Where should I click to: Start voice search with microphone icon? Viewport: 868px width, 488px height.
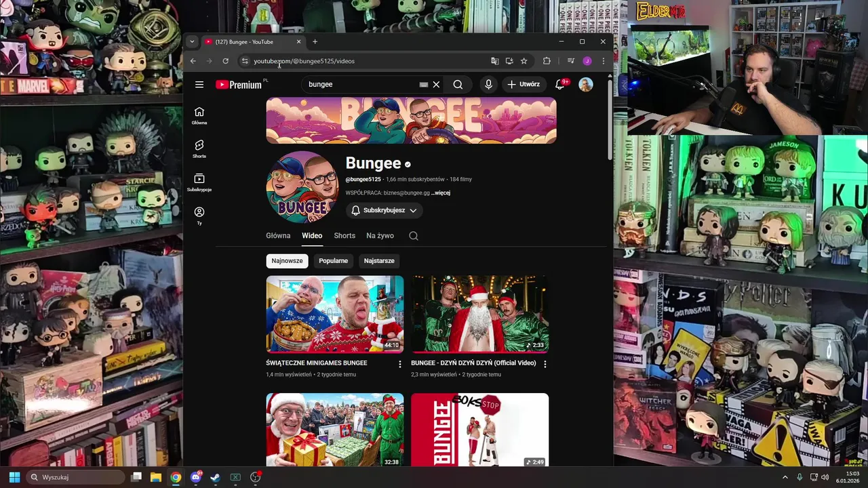pos(488,85)
